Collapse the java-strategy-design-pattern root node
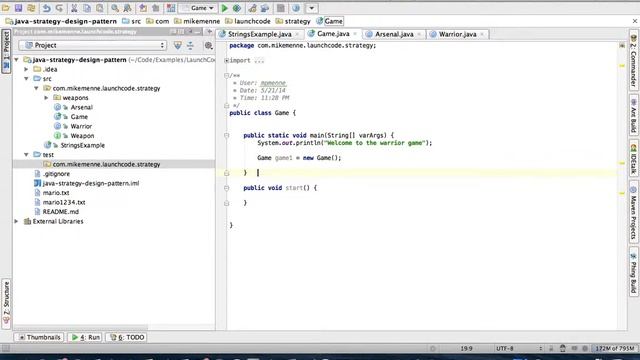The image size is (640, 360). (x=17, y=60)
